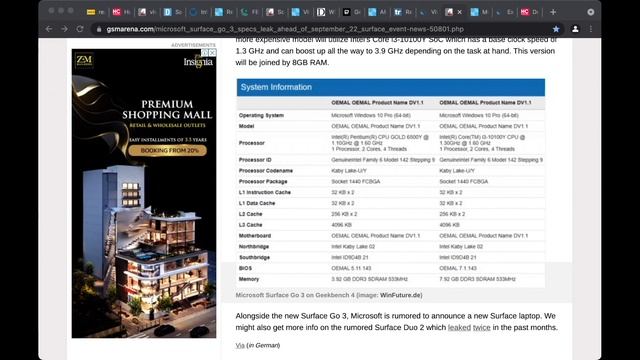Switch to the 'Er' tab
This screenshot has height=360, width=640.
click(x=505, y=12)
